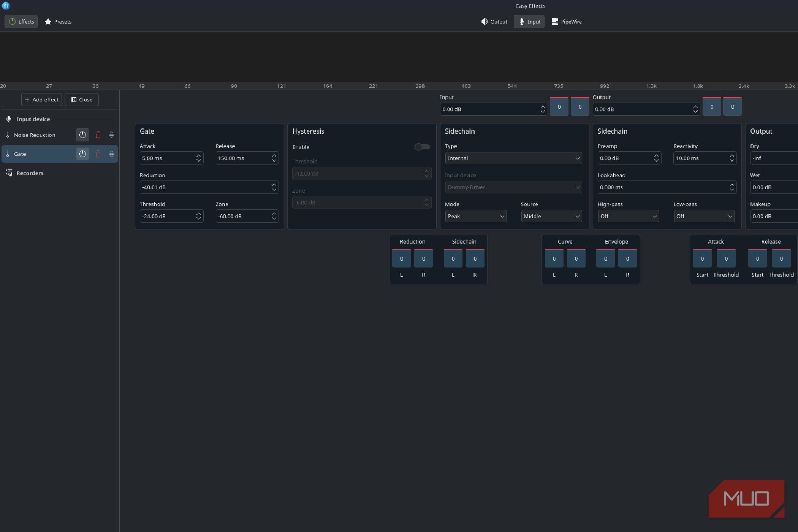Click the Makeup value field
Image resolution: width=798 pixels, height=532 pixels.
(774, 216)
